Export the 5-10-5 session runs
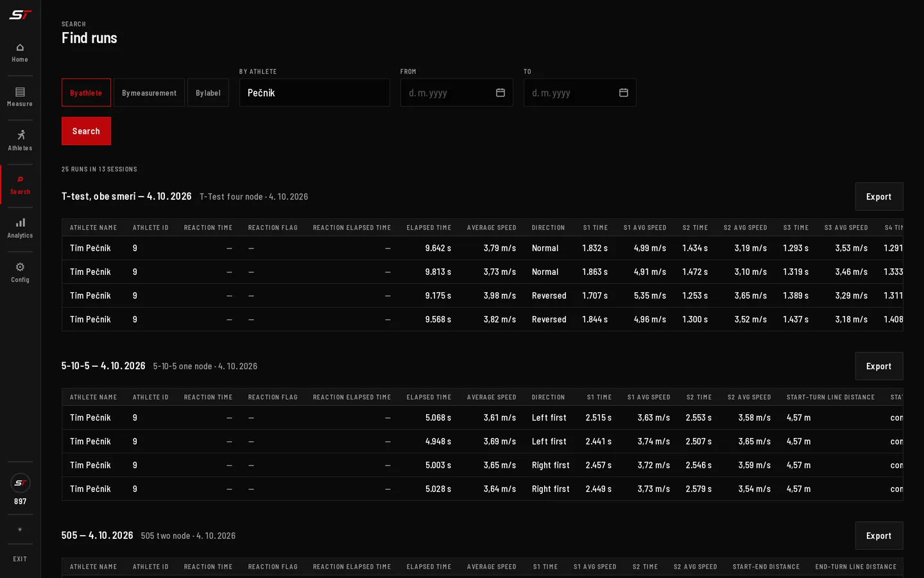 (x=879, y=366)
